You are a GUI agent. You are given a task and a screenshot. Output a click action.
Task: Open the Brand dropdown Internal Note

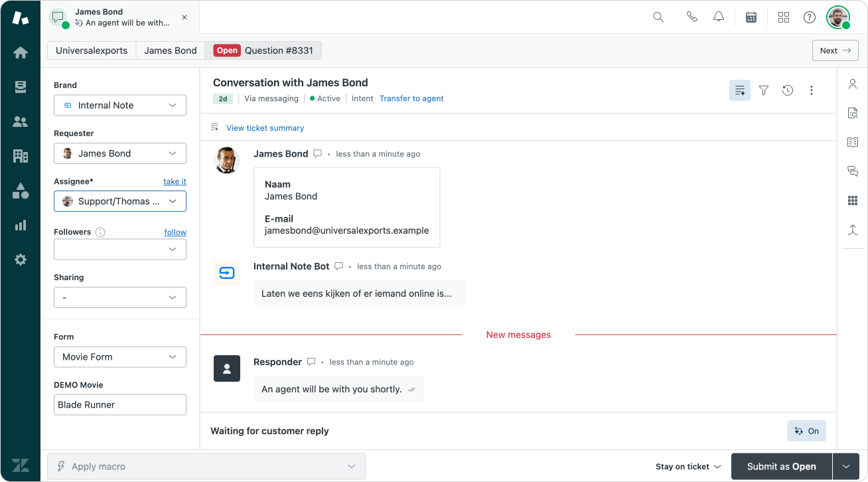(120, 106)
